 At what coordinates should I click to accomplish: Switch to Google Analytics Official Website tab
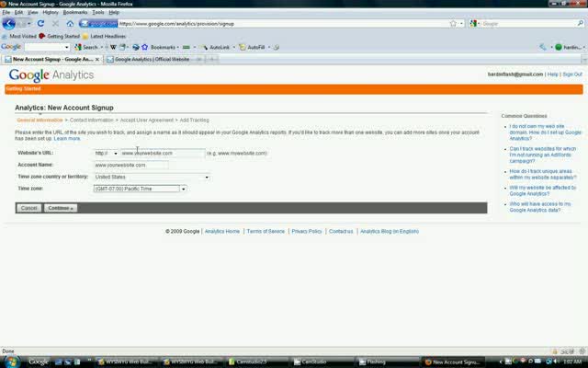point(152,59)
